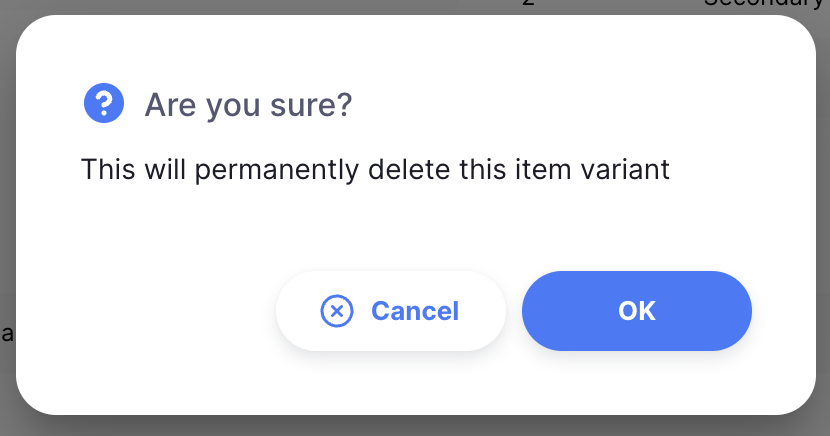Confirm deletion with the OK button
This screenshot has height=436, width=830.
(637, 311)
